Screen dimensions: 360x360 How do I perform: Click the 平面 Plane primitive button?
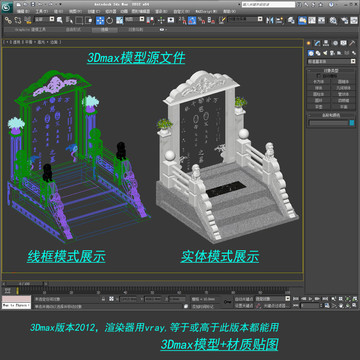pos(344,107)
